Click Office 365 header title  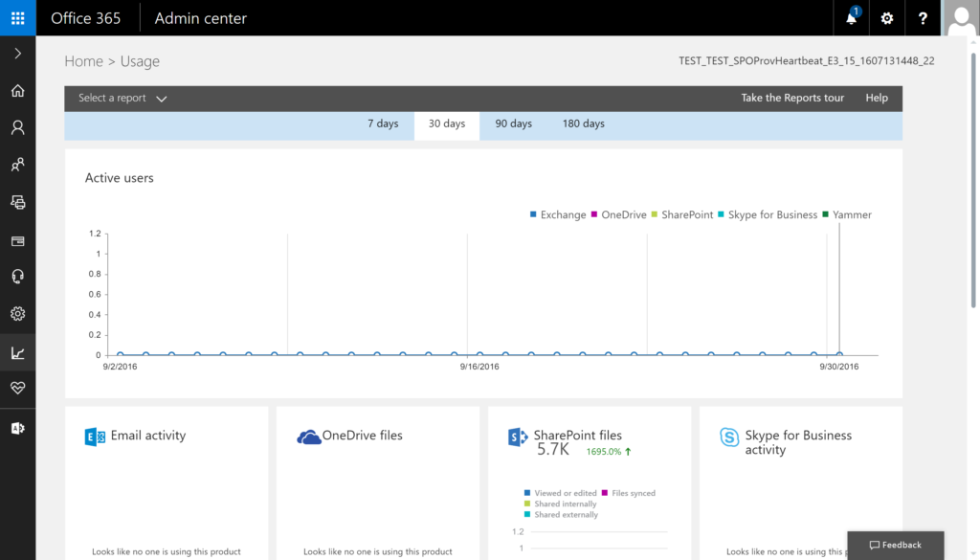[85, 18]
